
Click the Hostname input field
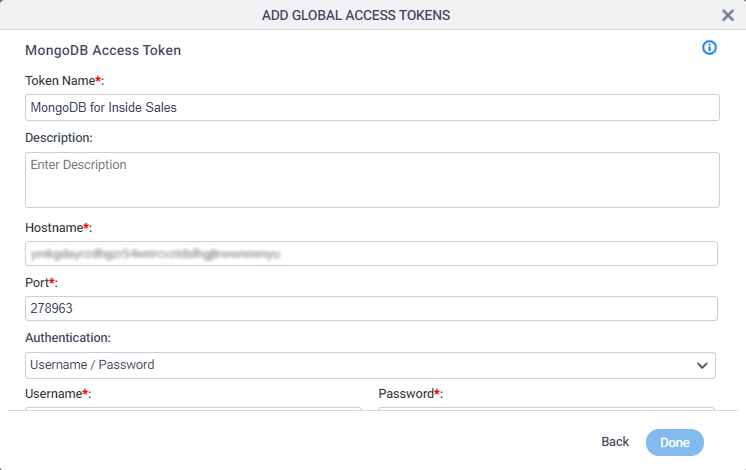pos(371,254)
